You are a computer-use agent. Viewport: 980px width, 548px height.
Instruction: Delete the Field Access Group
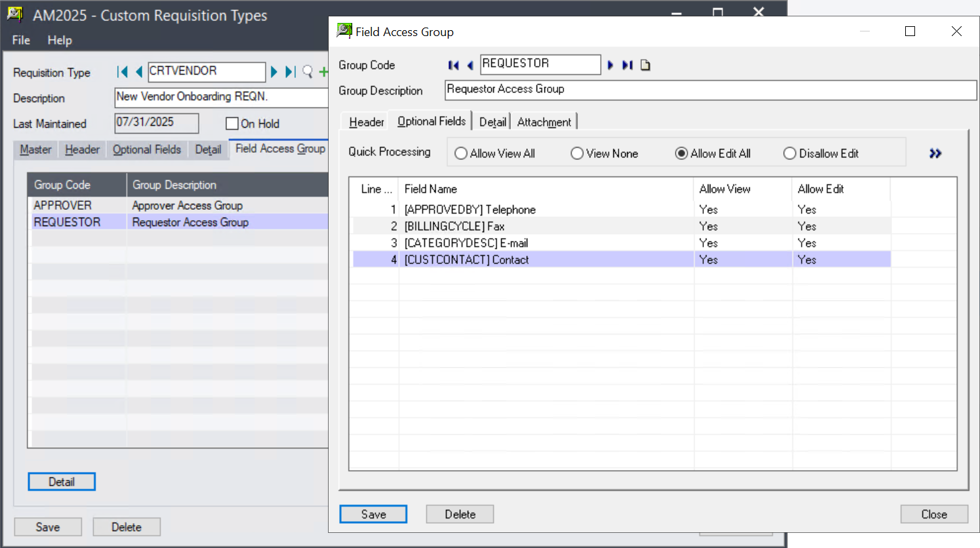pos(460,514)
